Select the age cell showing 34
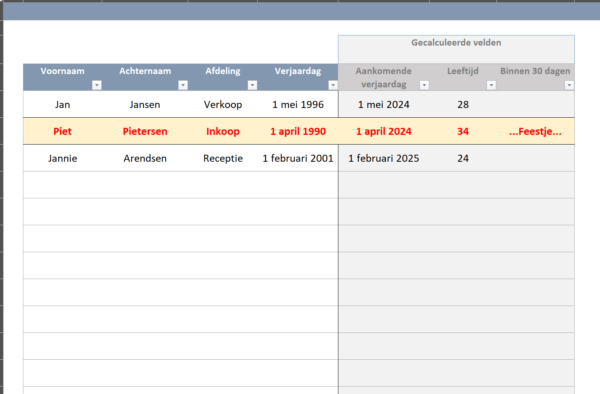Viewport: 600px width, 394px height. [x=463, y=131]
